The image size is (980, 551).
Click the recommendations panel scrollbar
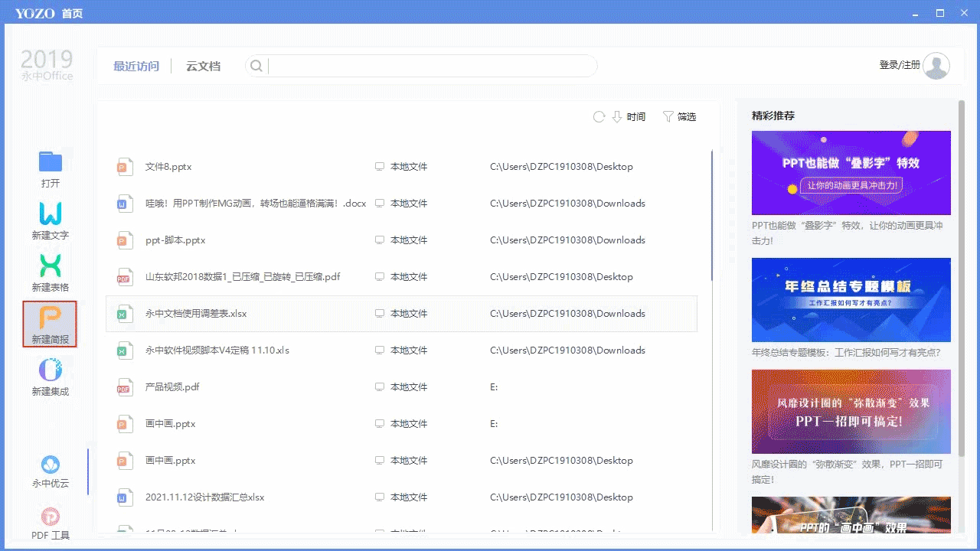coord(962,278)
